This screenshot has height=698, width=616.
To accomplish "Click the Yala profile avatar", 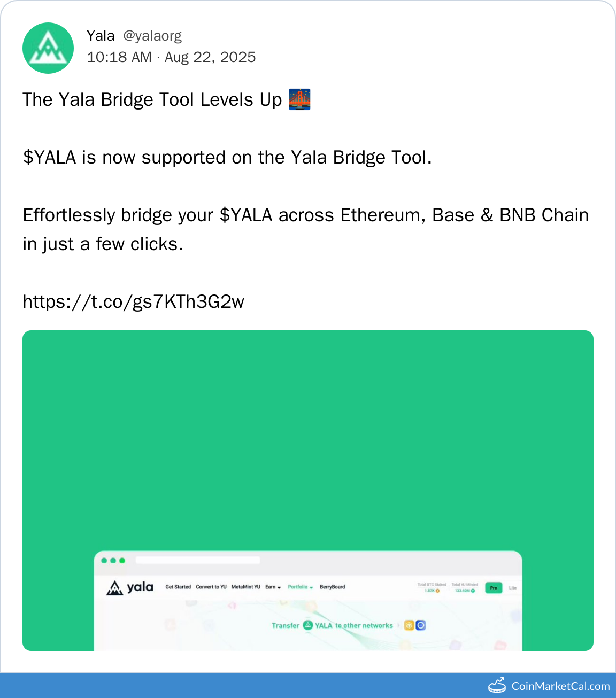I will click(48, 48).
